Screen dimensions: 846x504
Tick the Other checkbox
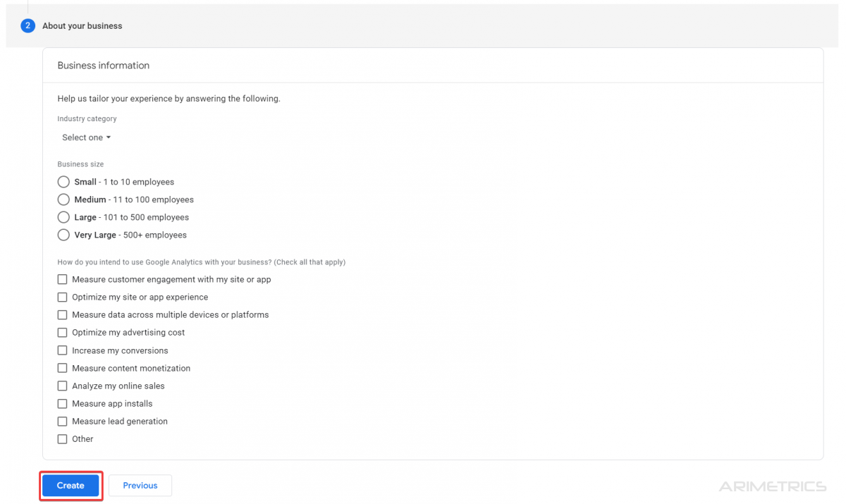tap(63, 439)
